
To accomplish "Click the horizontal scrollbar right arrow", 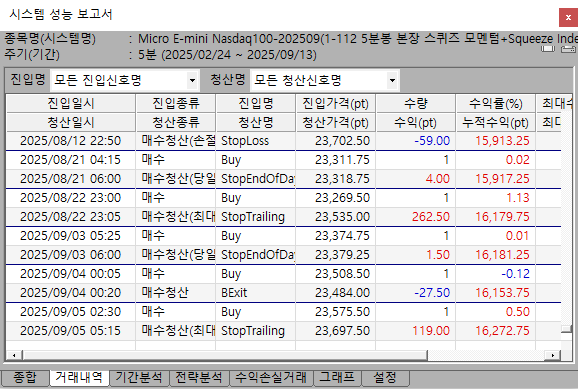I will coord(553,355).
